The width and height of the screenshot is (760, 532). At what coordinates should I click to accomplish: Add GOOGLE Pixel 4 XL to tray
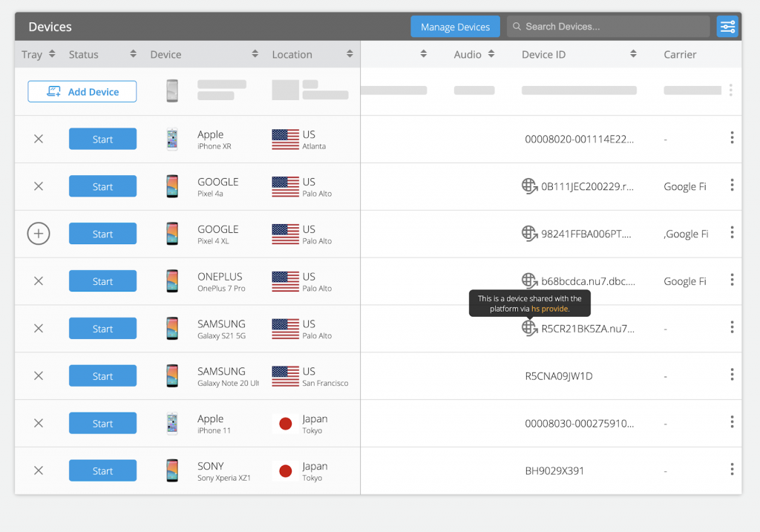[x=39, y=234]
